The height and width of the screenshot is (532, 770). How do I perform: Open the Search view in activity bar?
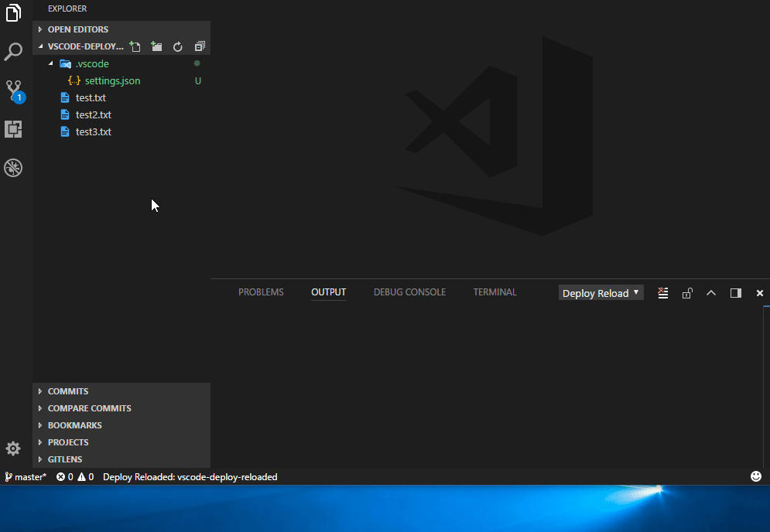[x=13, y=52]
